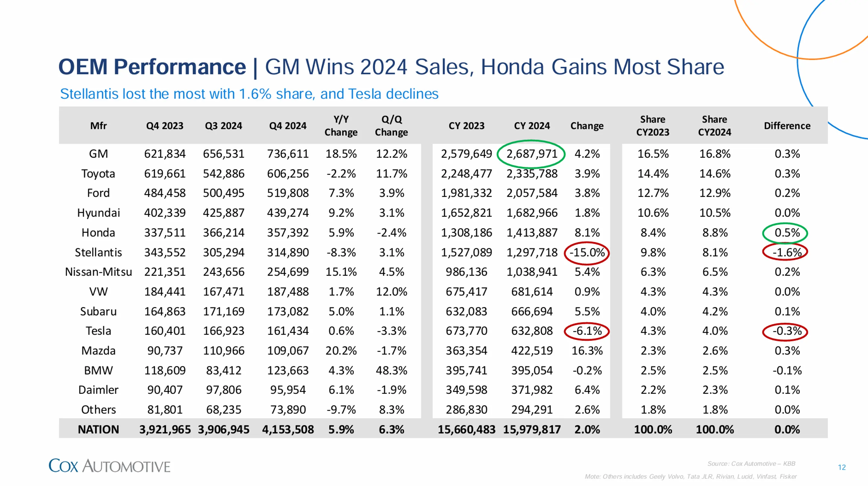The image size is (868, 486).
Task: Select the Q4 2024 column header
Action: (288, 126)
